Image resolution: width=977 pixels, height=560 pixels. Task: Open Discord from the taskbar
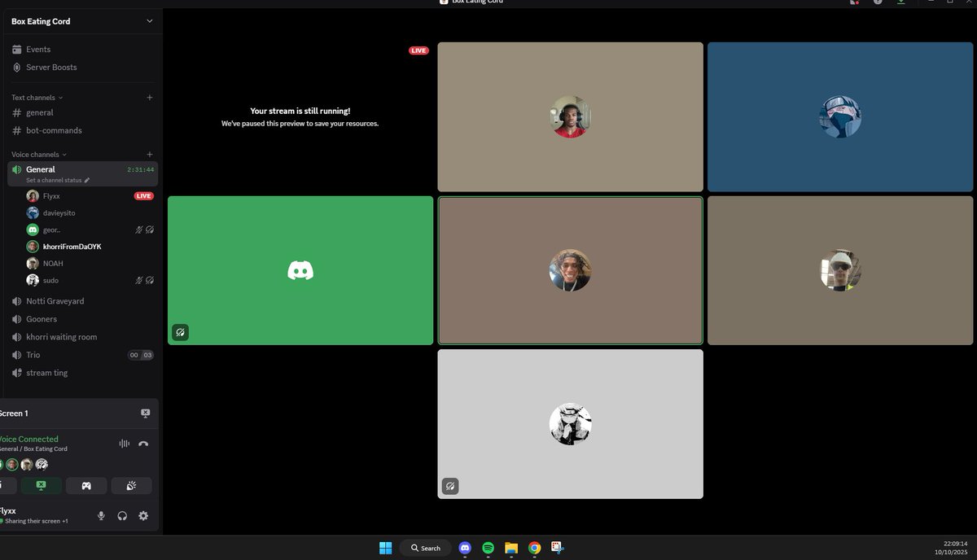(x=465, y=548)
